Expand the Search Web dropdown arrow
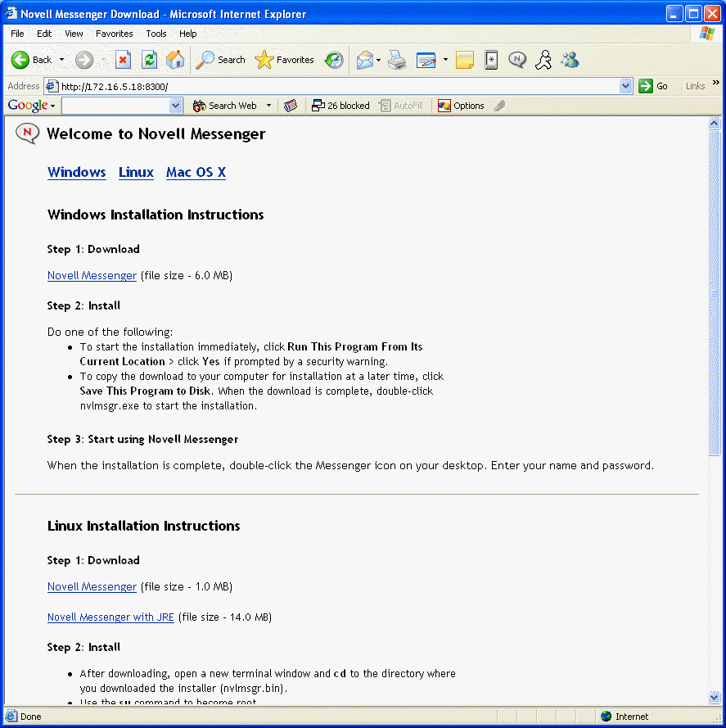 268,106
